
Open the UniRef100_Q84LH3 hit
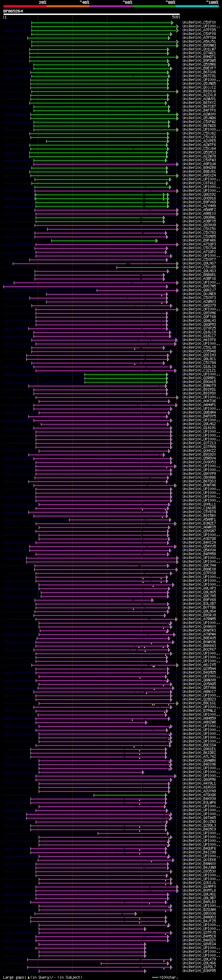coord(199,321)
